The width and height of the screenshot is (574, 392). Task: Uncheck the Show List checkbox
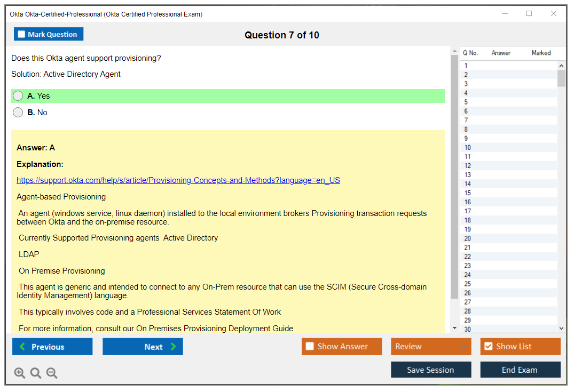tap(488, 347)
